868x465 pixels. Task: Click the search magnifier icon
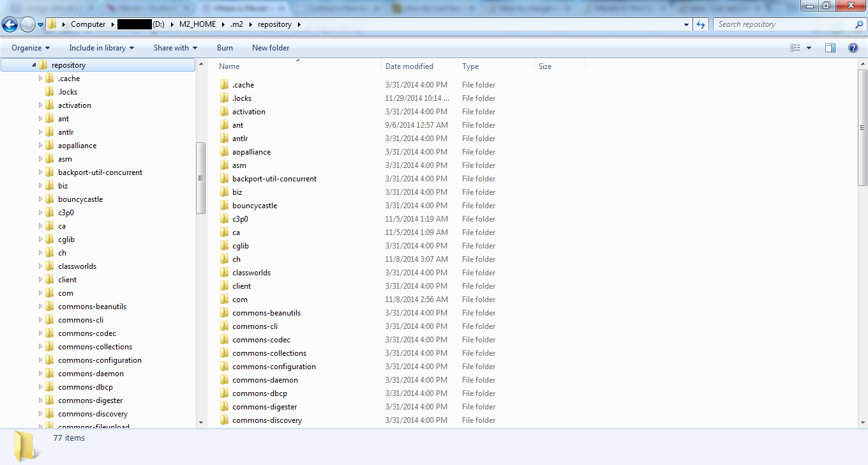tap(859, 24)
